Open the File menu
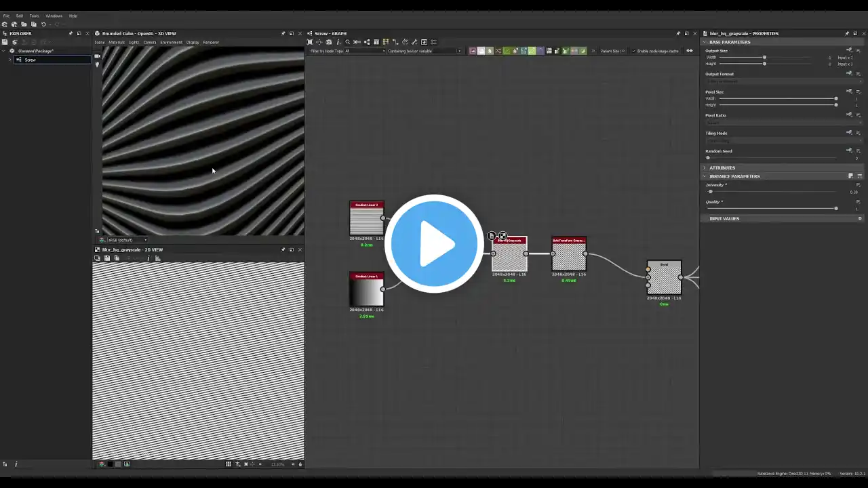This screenshot has width=868, height=488. click(x=6, y=16)
